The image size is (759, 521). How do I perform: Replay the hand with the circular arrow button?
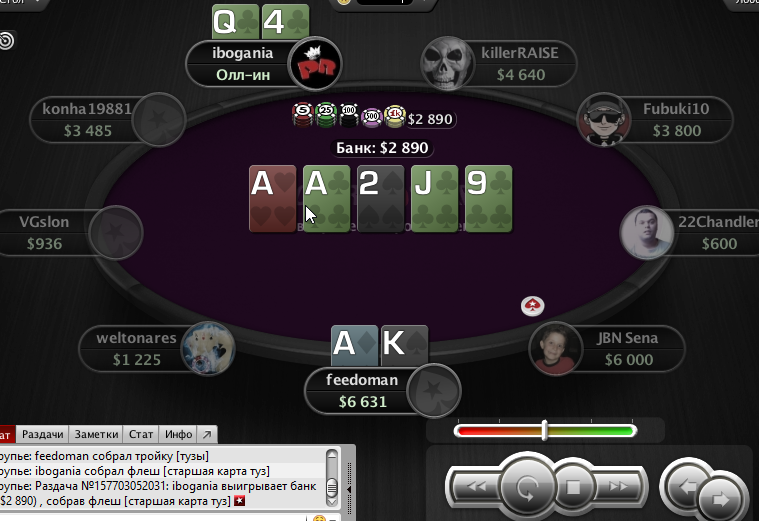[527, 487]
